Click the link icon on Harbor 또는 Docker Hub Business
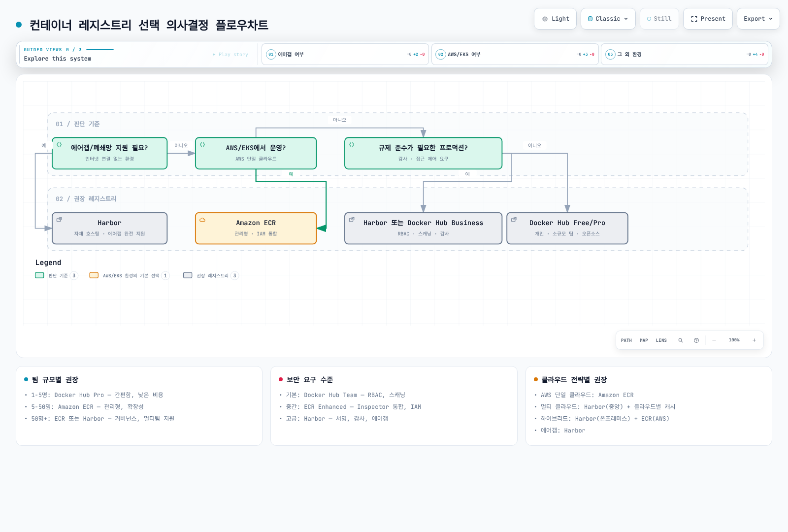This screenshot has width=788, height=532. 352,220
